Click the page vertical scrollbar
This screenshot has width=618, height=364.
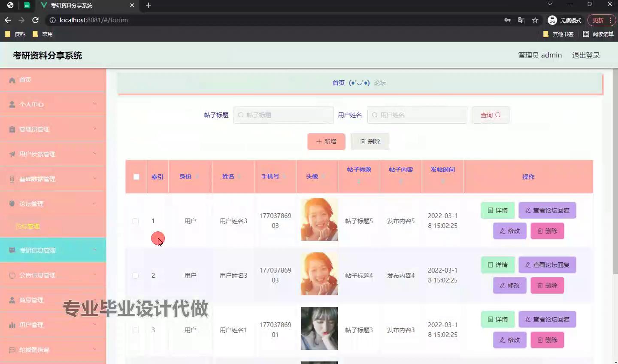[615, 172]
